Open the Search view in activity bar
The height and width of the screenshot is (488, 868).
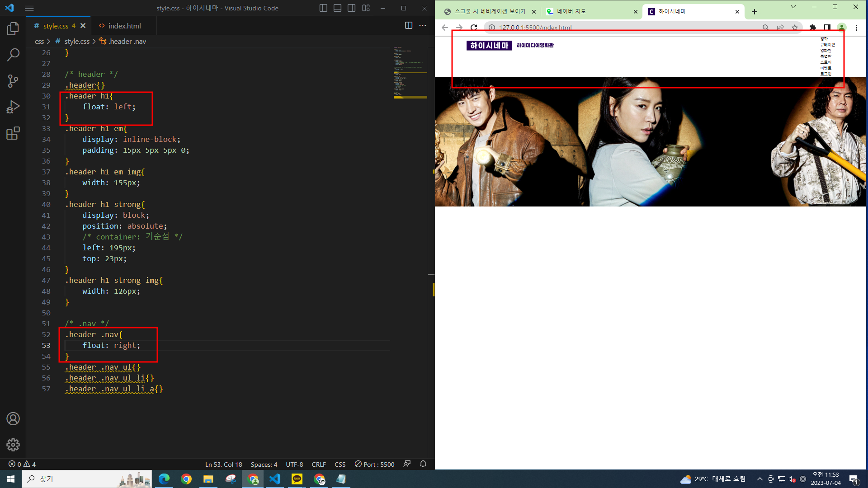click(13, 55)
